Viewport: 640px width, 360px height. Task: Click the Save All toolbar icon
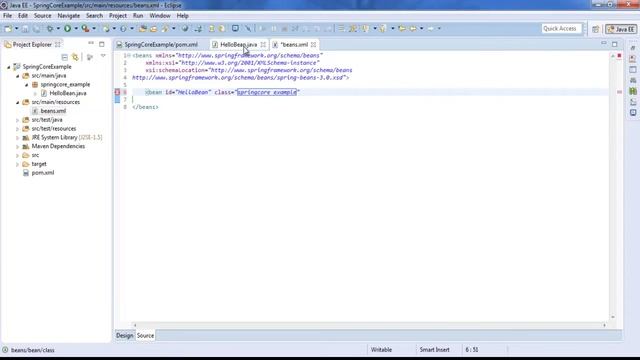pyautogui.click(x=37, y=29)
